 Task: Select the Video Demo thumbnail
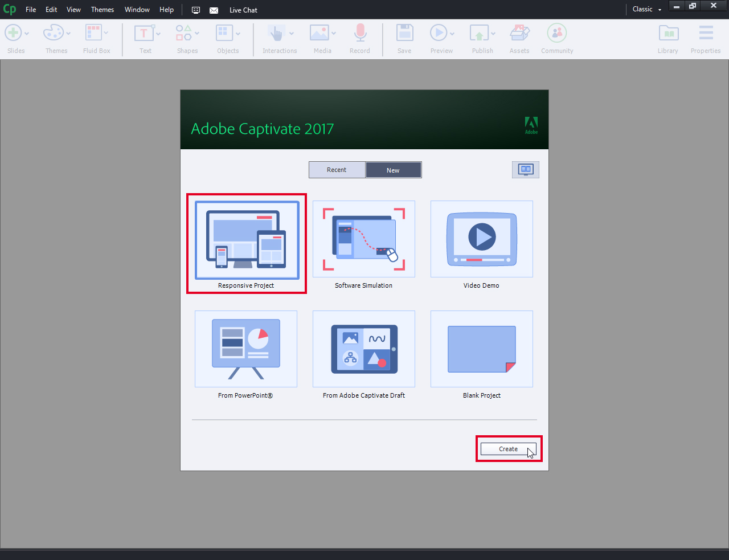482,239
